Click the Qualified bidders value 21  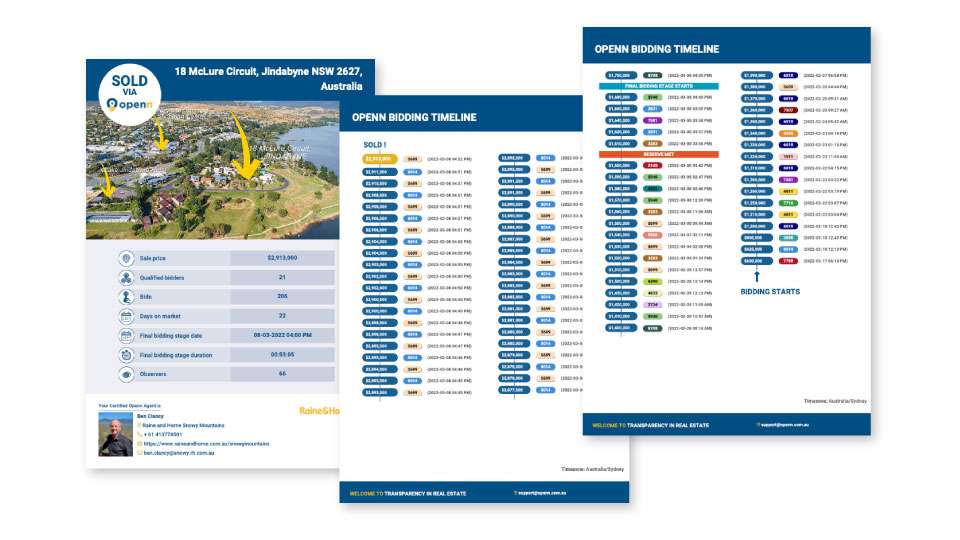click(282, 277)
